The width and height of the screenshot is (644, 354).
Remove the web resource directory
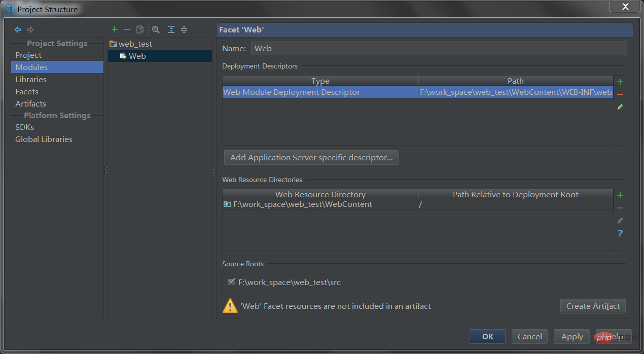coord(620,208)
